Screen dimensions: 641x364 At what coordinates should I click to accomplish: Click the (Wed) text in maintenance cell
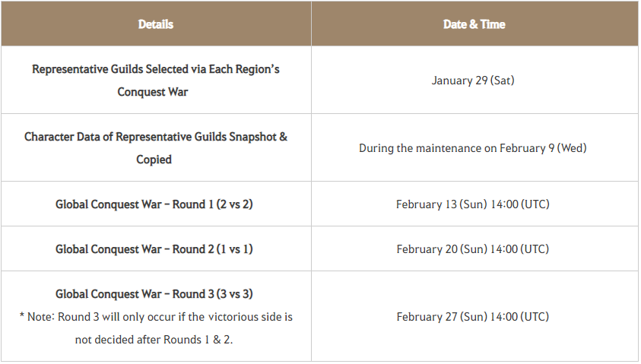click(572, 148)
